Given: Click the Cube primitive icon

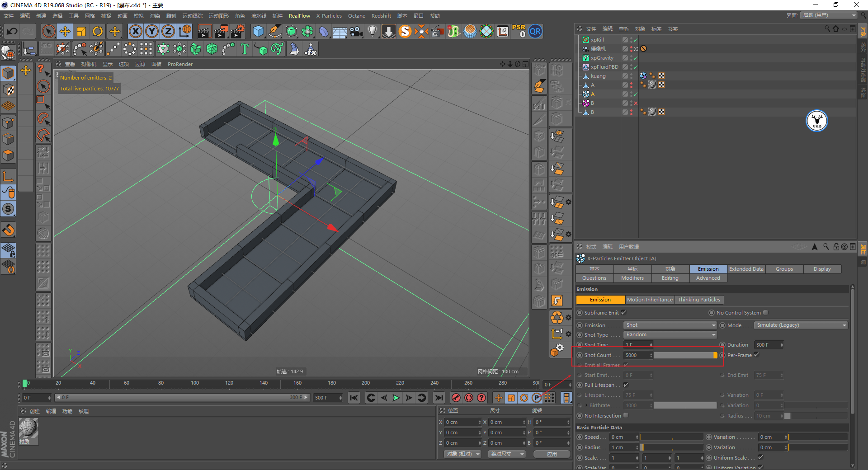Looking at the screenshot, I should coord(258,31).
